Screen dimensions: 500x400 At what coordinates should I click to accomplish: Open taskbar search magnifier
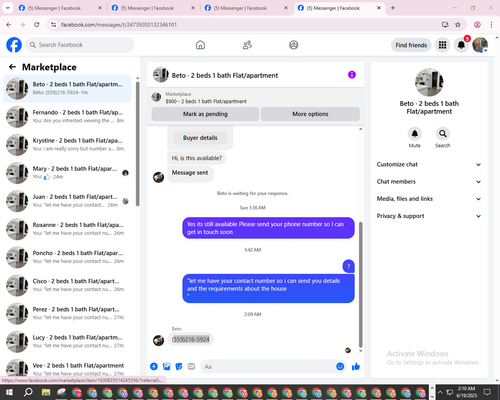coord(28,392)
